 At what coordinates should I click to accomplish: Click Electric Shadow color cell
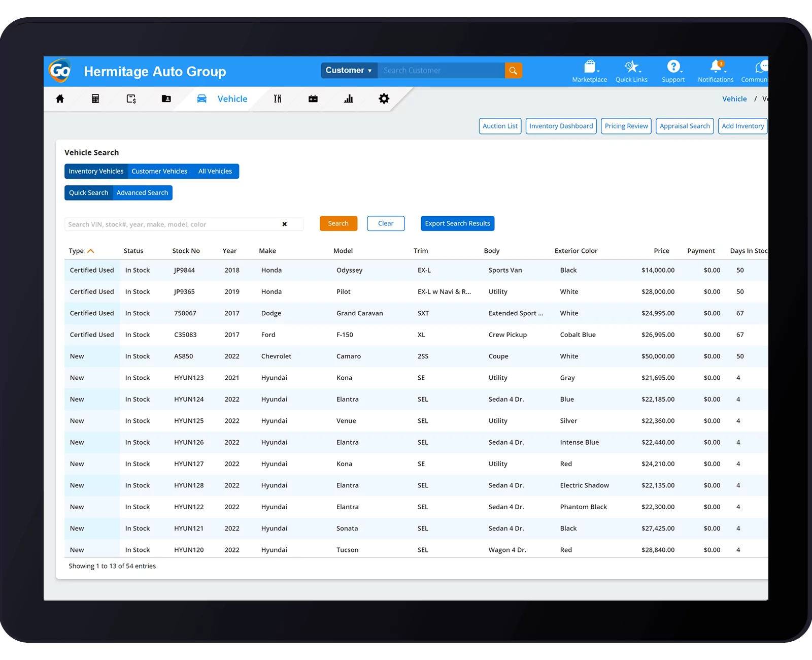tap(585, 485)
